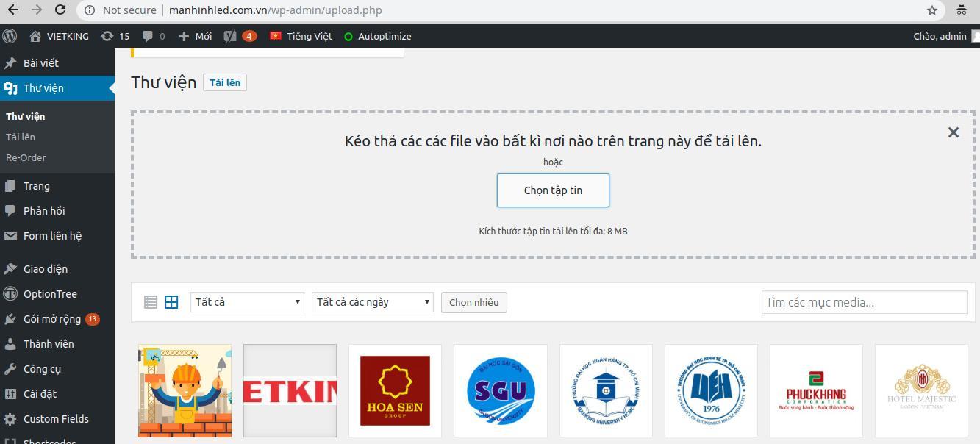This screenshot has width=980, height=444.
Task: Open the Custom Fields menu
Action: pos(57,419)
